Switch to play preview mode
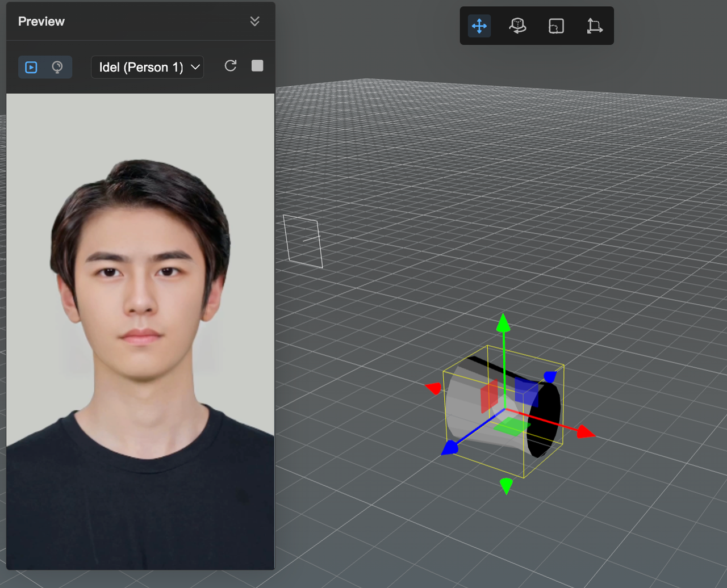The image size is (727, 588). click(x=31, y=67)
